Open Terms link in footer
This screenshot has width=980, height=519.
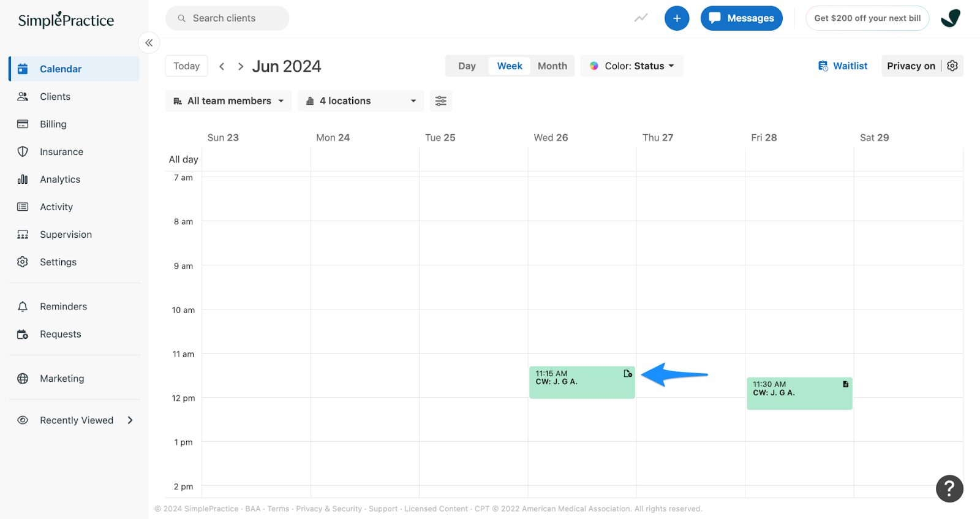278,509
